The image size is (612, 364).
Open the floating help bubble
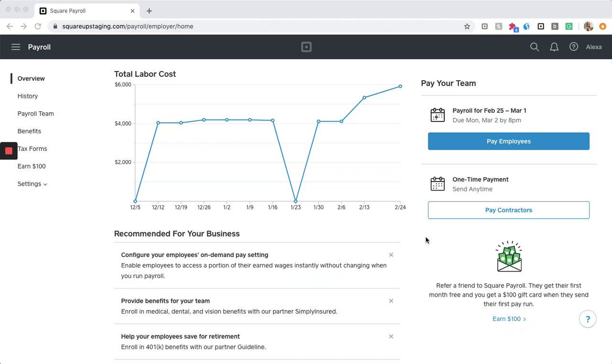588,319
